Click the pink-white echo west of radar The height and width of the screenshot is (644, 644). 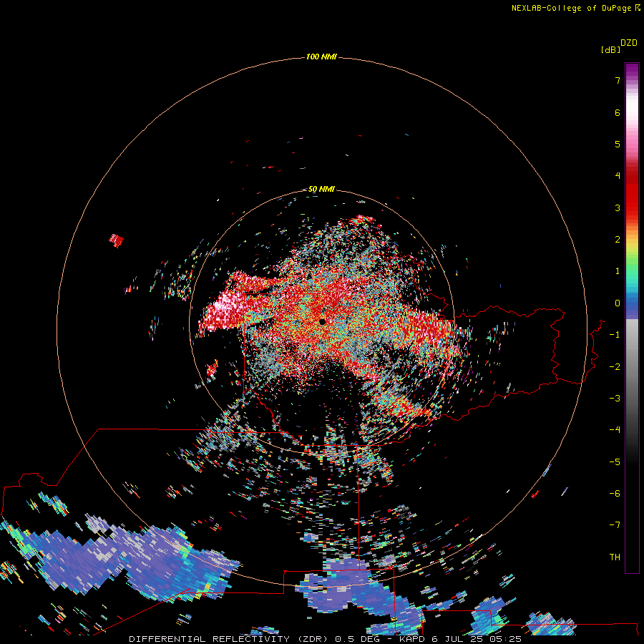(224, 312)
